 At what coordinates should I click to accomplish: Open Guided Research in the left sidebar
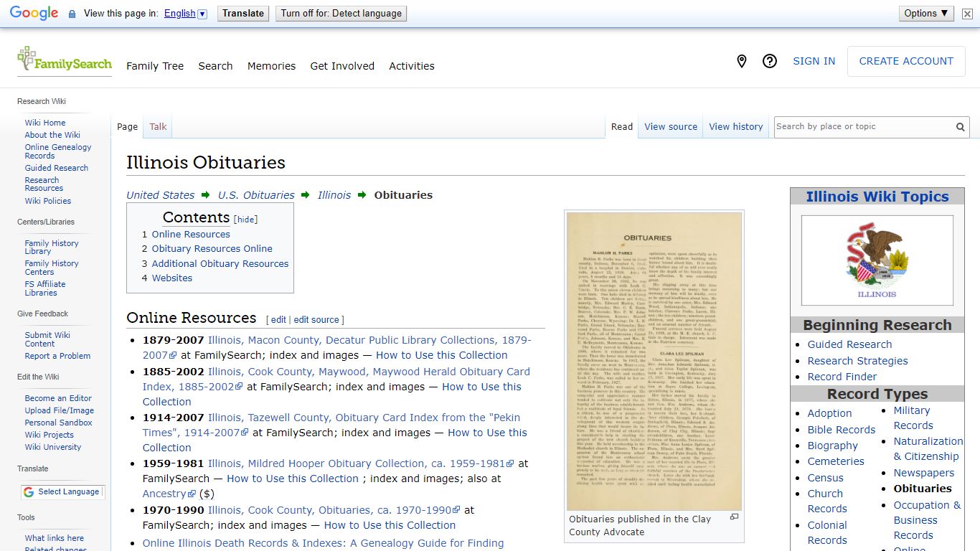tap(57, 168)
